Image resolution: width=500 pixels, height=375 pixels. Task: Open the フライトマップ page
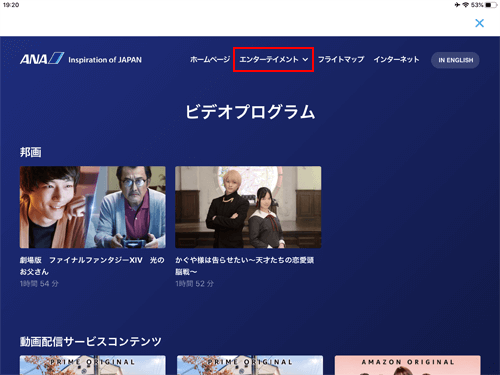(x=341, y=60)
